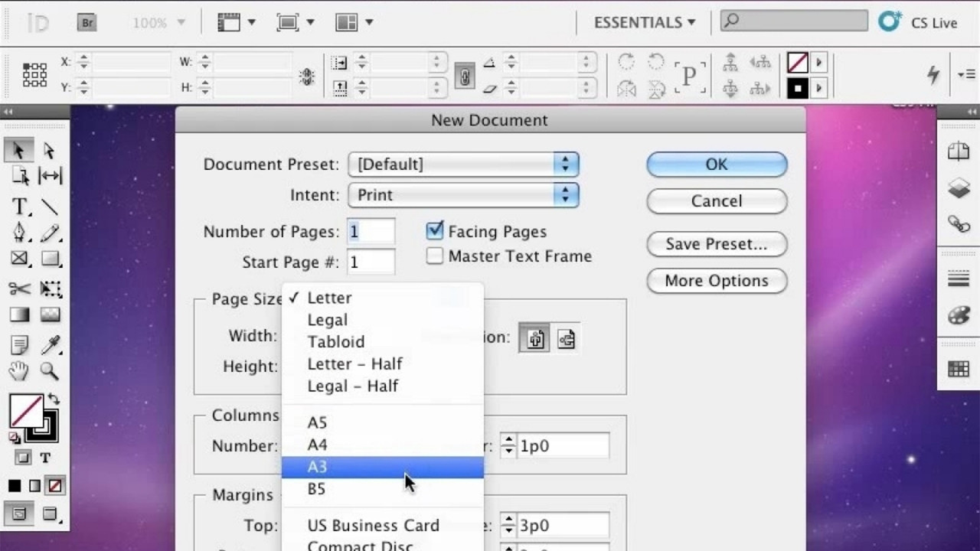Open Adobe Bridge
The width and height of the screenshot is (980, 551).
click(x=87, y=23)
